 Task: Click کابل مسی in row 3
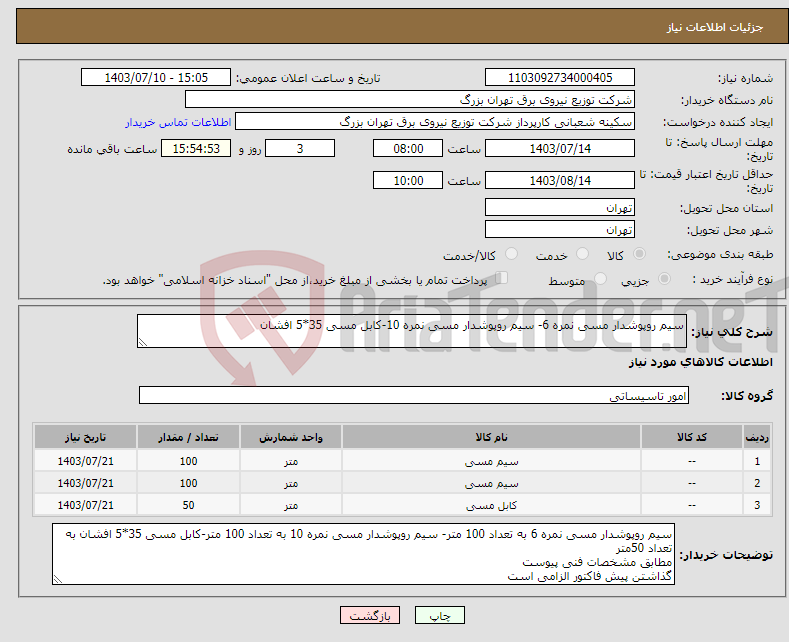(491, 506)
